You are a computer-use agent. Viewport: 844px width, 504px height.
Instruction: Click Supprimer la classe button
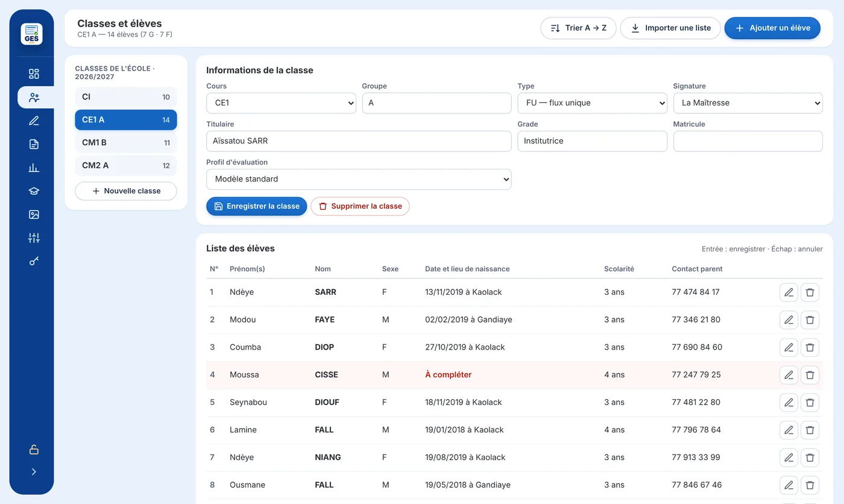click(360, 206)
